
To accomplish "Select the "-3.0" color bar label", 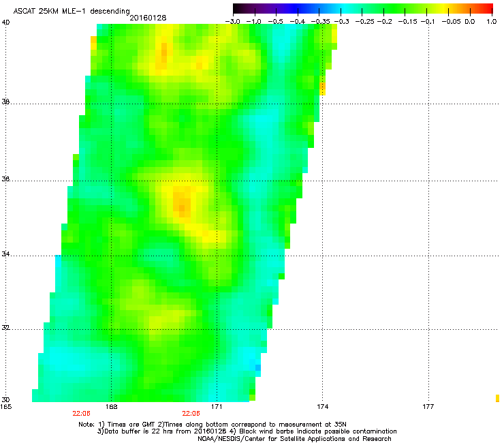I will point(233,22).
